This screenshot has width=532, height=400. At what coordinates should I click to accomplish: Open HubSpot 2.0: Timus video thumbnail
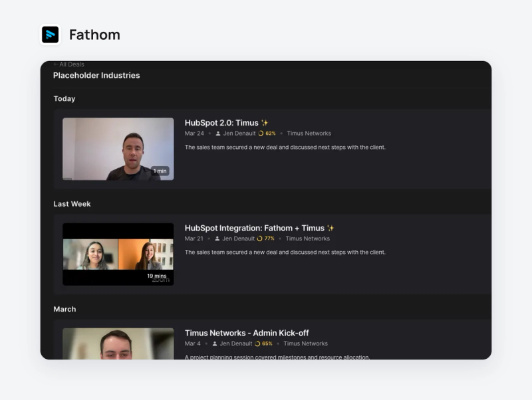(118, 149)
